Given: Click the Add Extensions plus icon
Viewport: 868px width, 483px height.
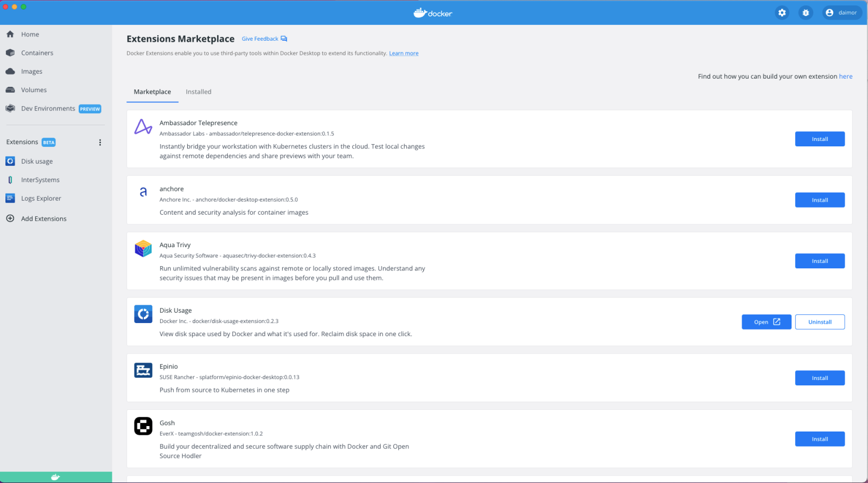Looking at the screenshot, I should [10, 218].
